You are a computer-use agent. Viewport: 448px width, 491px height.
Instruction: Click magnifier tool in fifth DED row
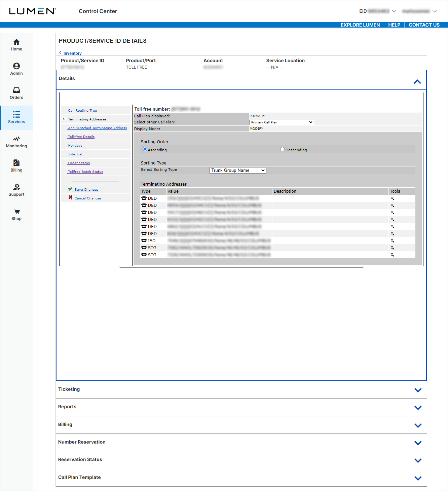(x=392, y=227)
